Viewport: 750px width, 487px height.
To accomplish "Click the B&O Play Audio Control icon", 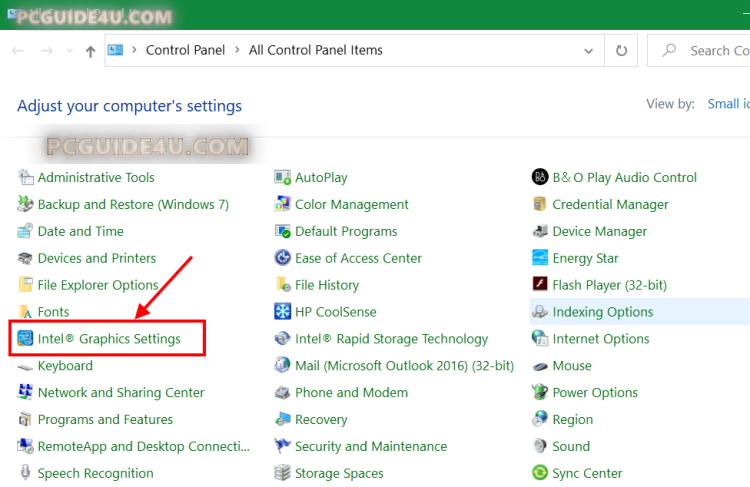I will 540,177.
